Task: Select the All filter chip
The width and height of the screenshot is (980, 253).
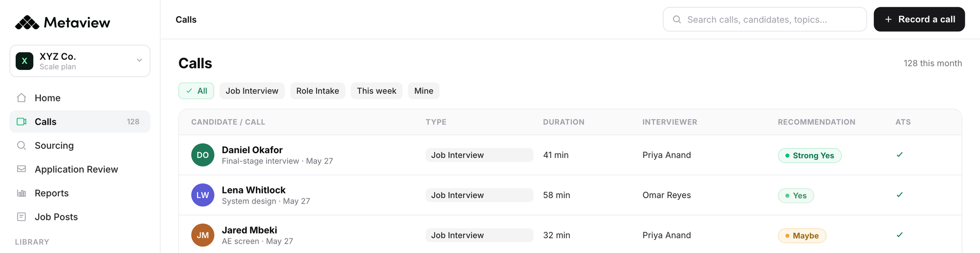Action: 196,91
